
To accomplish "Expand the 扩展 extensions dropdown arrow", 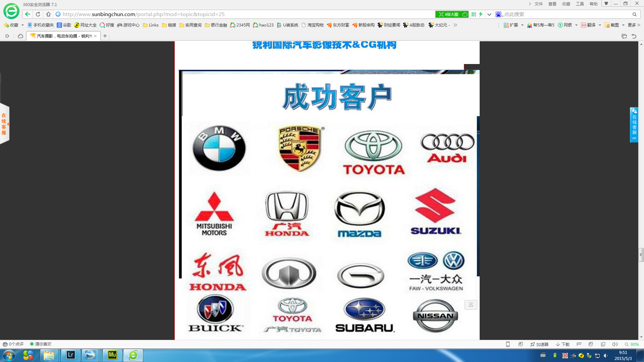I will coord(522,25).
